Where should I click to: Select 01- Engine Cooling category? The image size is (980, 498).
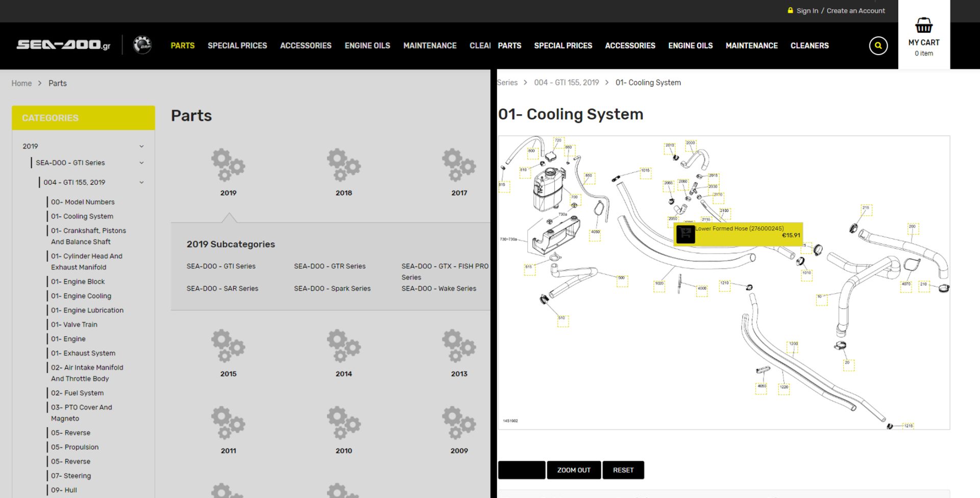81,296
